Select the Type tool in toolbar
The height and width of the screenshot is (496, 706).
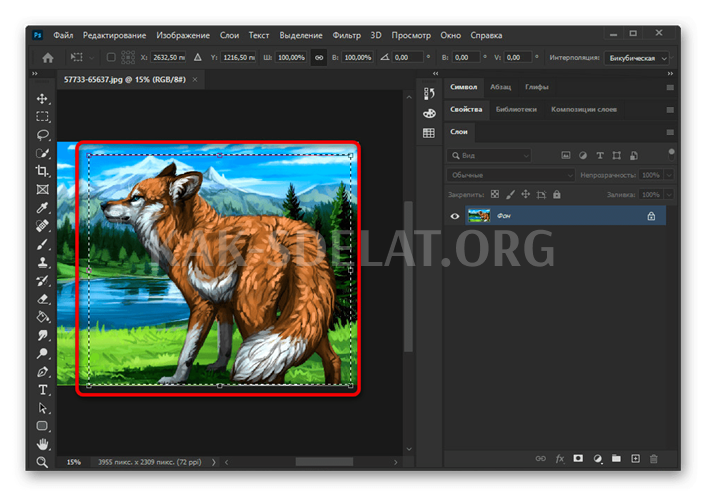(42, 390)
